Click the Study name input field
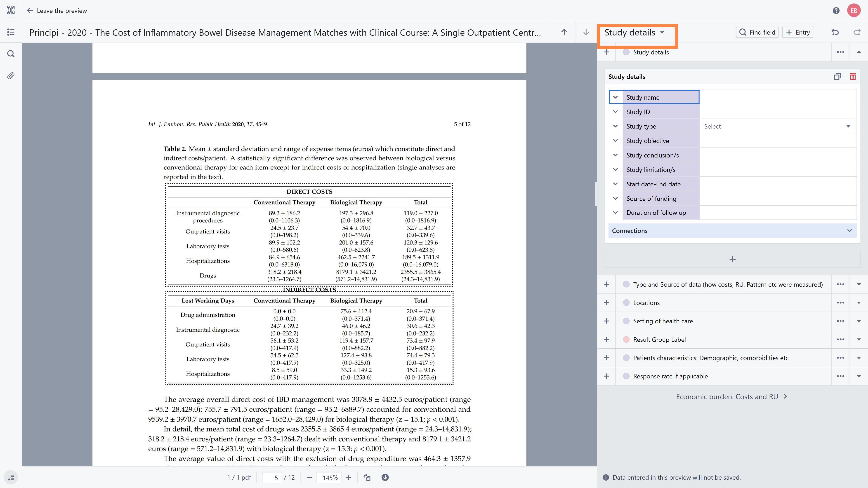Image resolution: width=868 pixels, height=488 pixels. pos(778,97)
